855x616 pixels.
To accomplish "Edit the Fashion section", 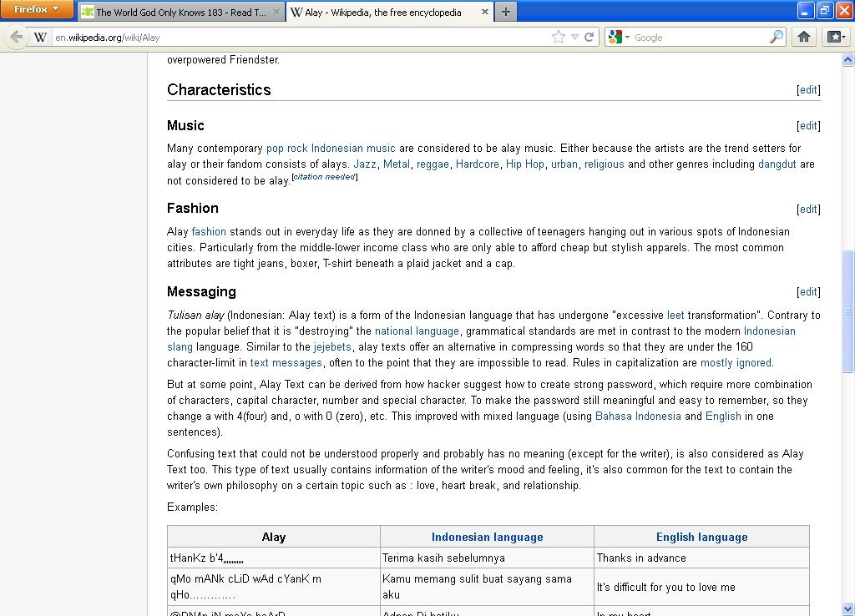I will coord(808,209).
